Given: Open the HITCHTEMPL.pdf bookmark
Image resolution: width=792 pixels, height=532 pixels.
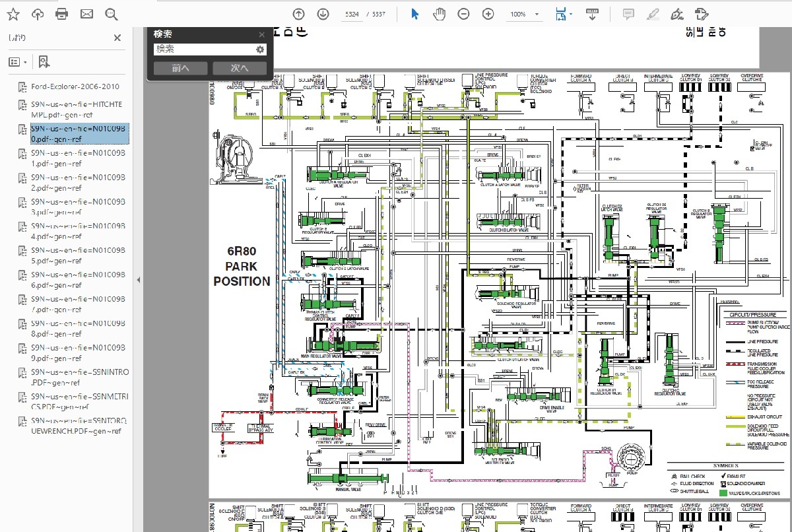Looking at the screenshot, I should [77, 109].
